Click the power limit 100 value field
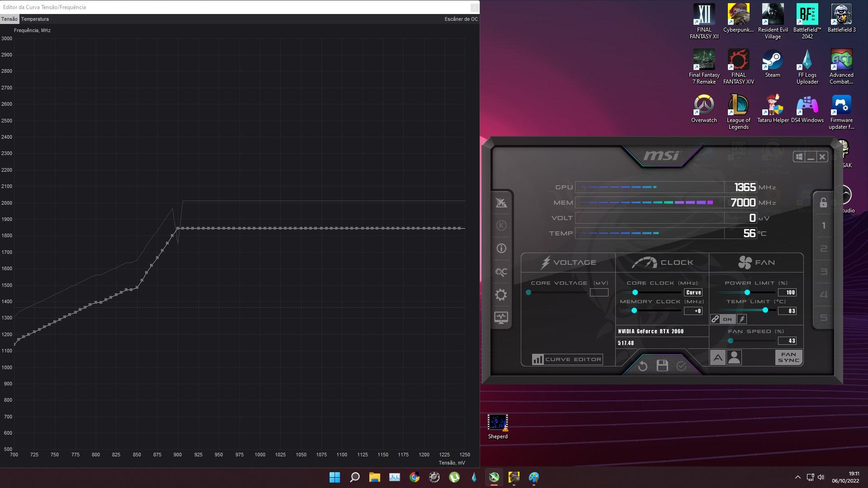 787,292
